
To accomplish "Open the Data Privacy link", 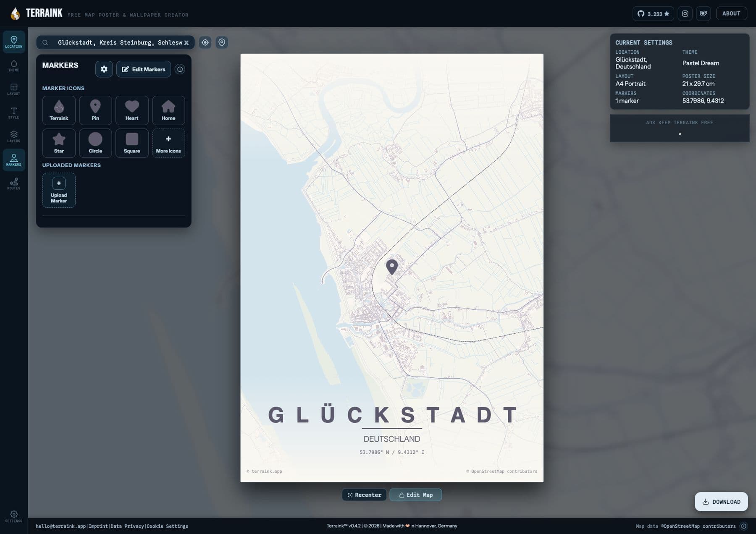I will [127, 526].
